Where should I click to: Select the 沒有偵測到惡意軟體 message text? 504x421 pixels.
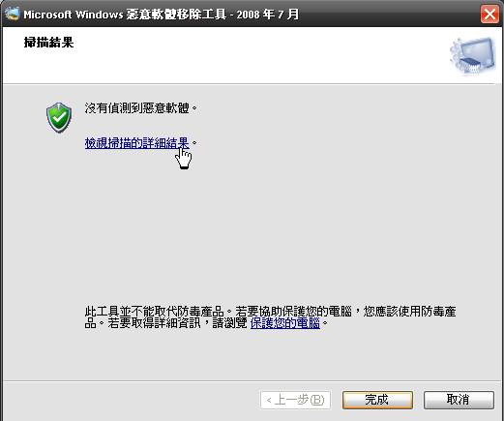tap(140, 108)
